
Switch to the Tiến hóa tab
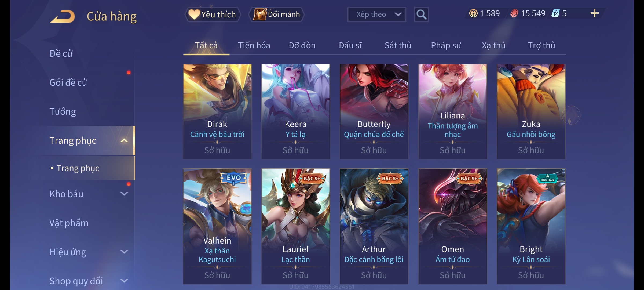coord(254,45)
